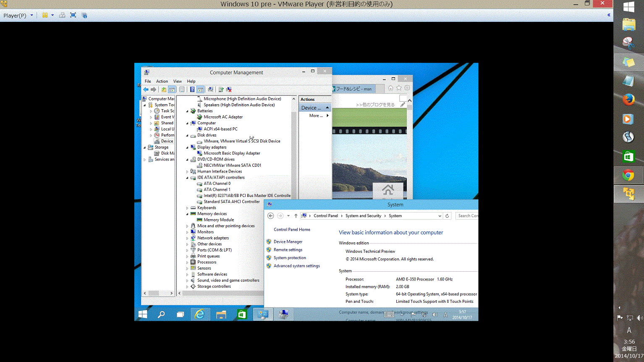The width and height of the screenshot is (644, 362).
Task: Open Help menu in Computer Management
Action: (191, 81)
